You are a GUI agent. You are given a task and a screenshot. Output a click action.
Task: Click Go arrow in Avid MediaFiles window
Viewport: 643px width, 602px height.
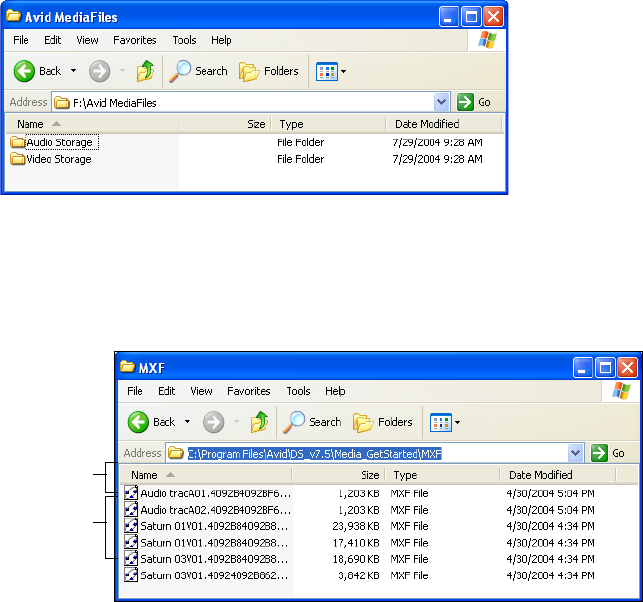pos(465,102)
